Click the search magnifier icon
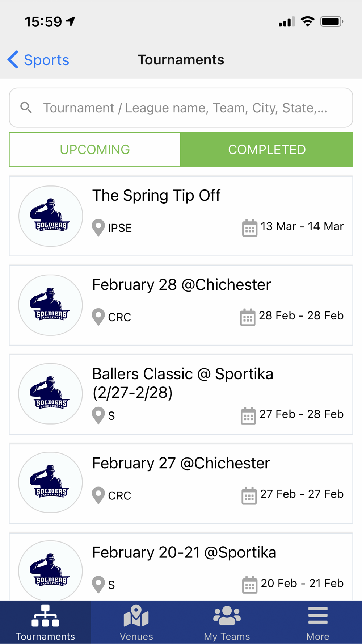The height and width of the screenshot is (644, 362). click(26, 107)
